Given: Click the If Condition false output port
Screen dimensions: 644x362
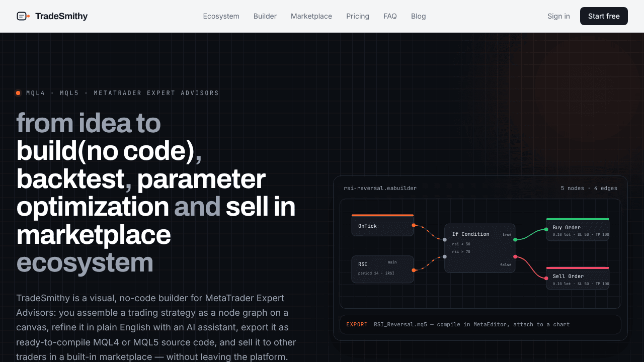Looking at the screenshot, I should tap(515, 256).
